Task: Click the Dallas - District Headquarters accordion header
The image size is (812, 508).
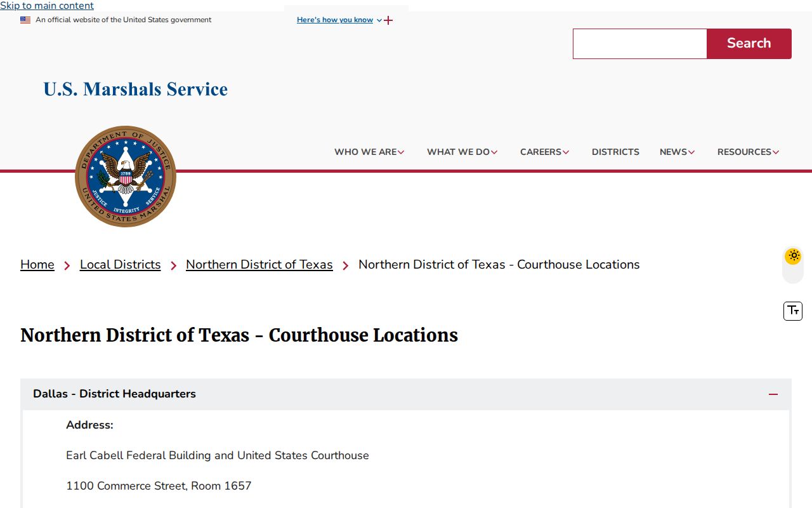Action: tap(406, 394)
